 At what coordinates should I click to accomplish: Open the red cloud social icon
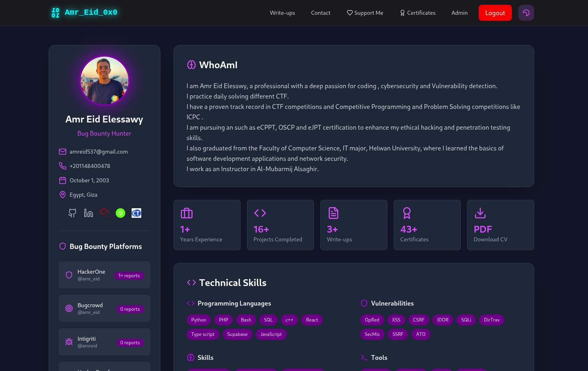(x=105, y=213)
